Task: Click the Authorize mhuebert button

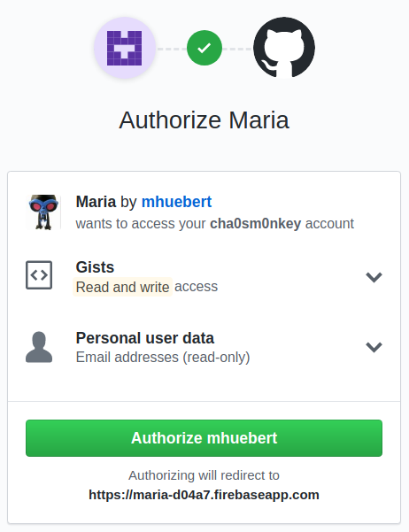Action: coord(204,438)
